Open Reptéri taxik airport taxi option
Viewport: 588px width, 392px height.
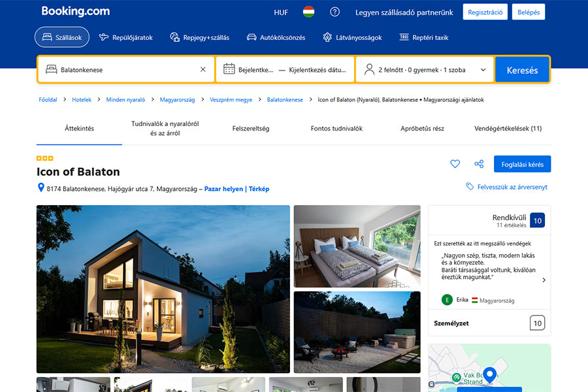[423, 37]
